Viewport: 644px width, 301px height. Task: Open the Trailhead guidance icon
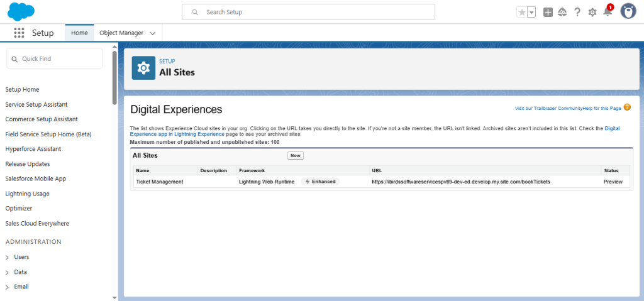click(562, 12)
